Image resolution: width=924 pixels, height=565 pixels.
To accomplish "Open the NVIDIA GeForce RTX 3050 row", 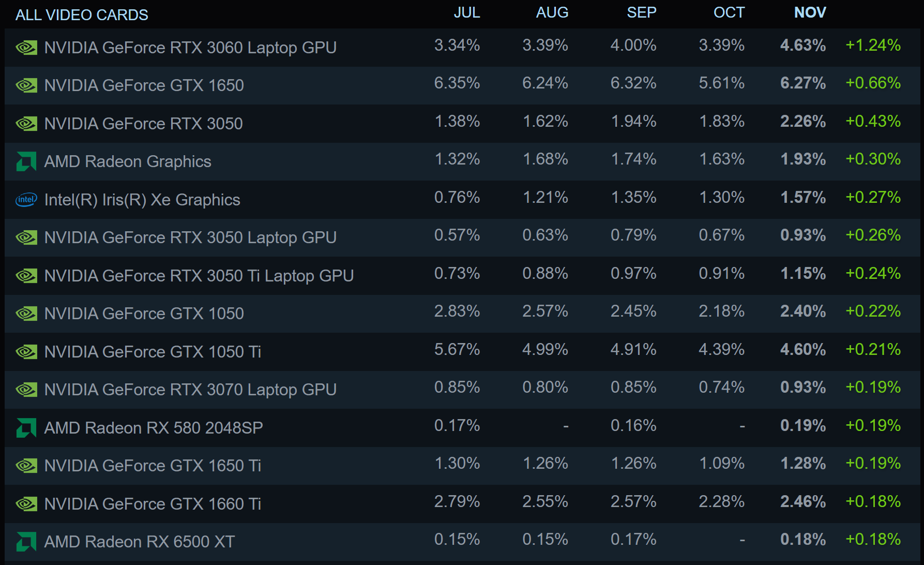I will [x=462, y=124].
